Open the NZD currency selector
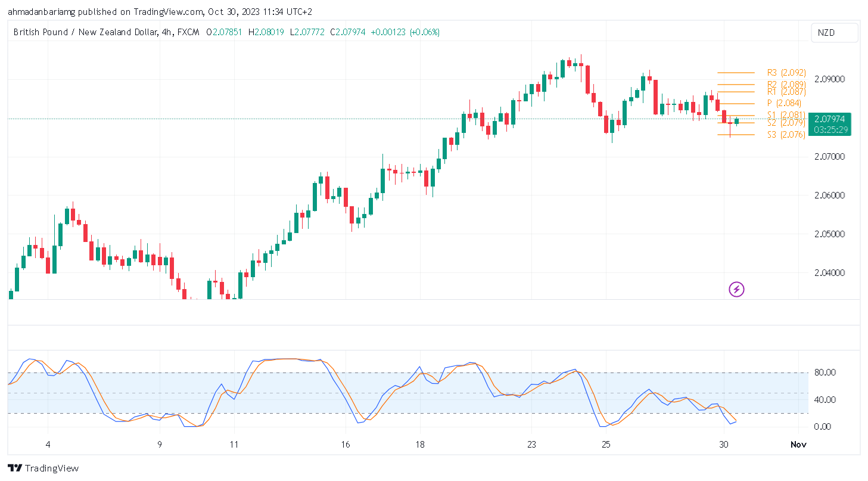 click(x=834, y=33)
